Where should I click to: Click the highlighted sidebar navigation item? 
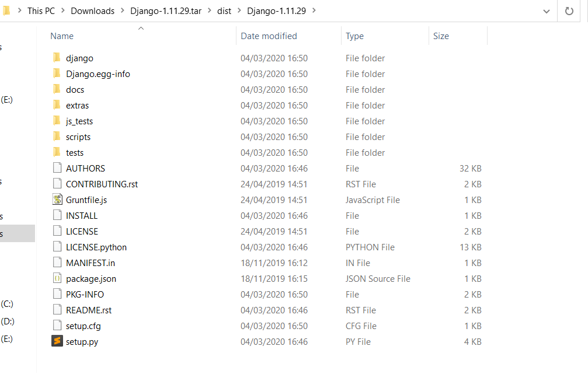18,233
